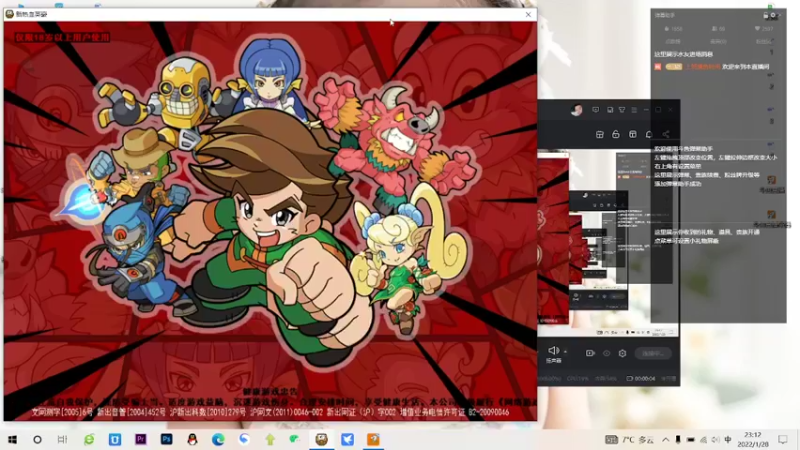The image size is (800, 450).
Task: Switch to the game's bearded-face taskbar icon
Action: click(321, 439)
